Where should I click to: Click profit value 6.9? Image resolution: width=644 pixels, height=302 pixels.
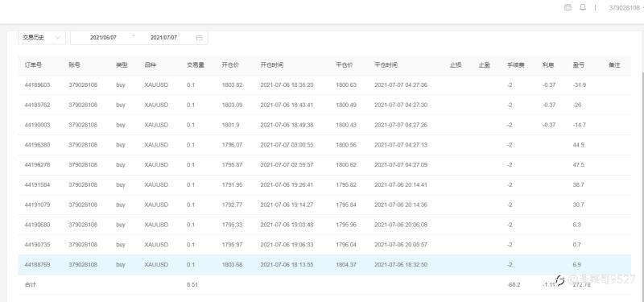click(x=576, y=265)
